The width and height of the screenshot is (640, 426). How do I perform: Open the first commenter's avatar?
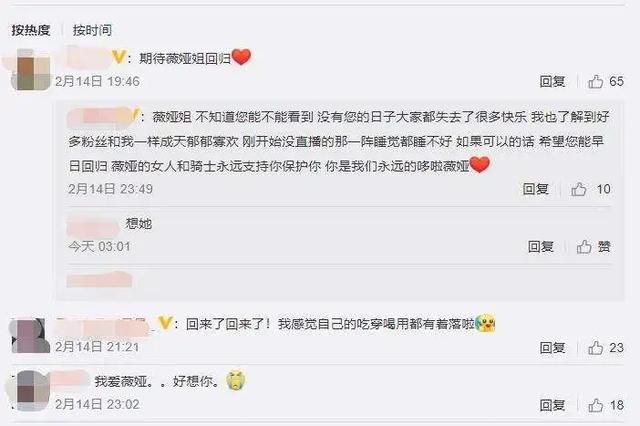pos(31,70)
